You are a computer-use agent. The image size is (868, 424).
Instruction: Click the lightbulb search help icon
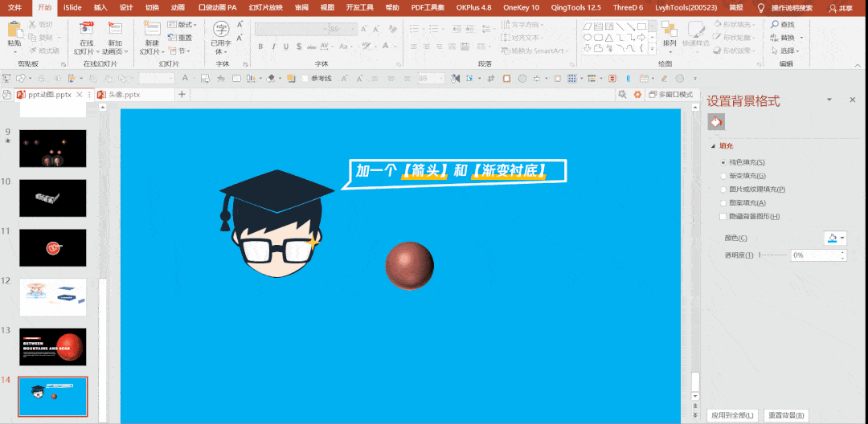click(760, 7)
